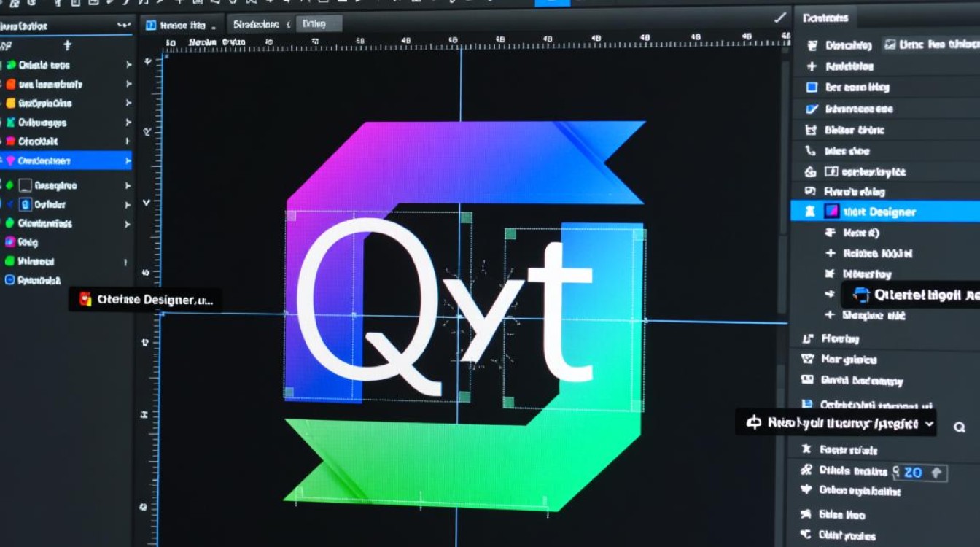The width and height of the screenshot is (980, 547).
Task: Click the orange icon in the left panel list
Action: [x=10, y=84]
